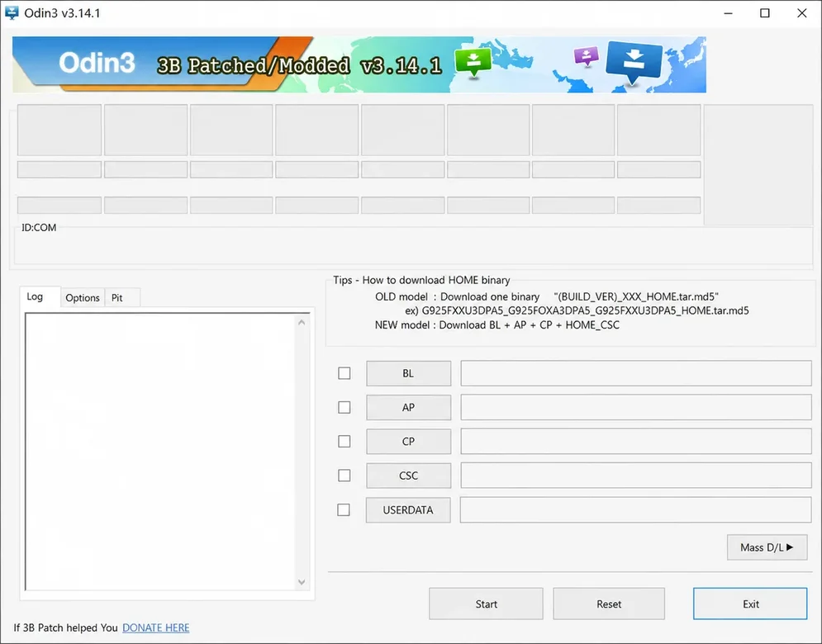
Task: Click the BL file button
Action: tap(408, 373)
